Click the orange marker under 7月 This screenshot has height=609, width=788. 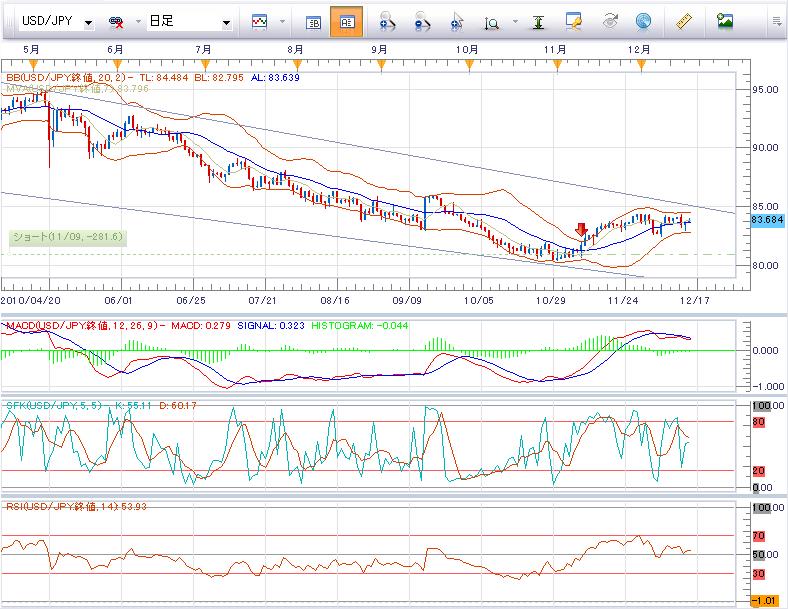[x=205, y=64]
